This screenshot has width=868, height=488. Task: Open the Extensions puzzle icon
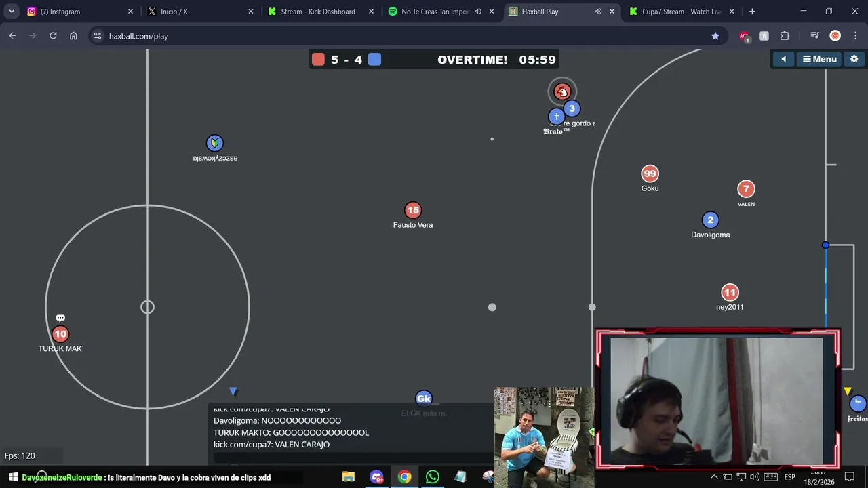coord(785,36)
